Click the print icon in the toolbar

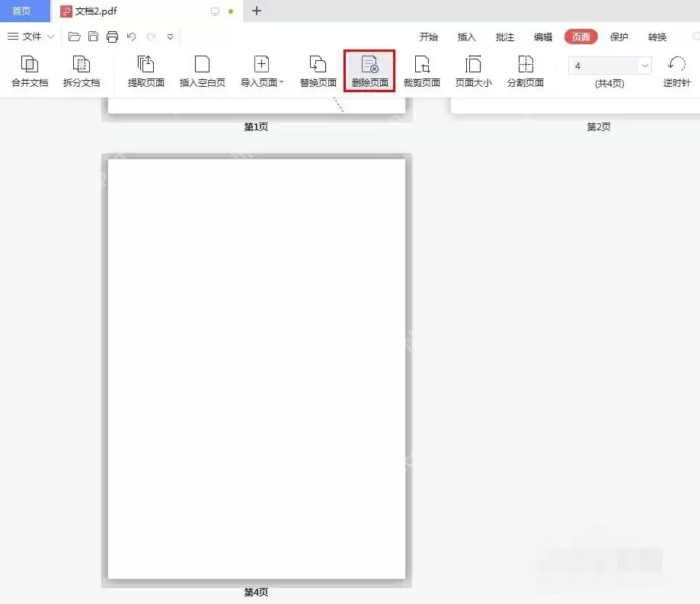click(113, 36)
